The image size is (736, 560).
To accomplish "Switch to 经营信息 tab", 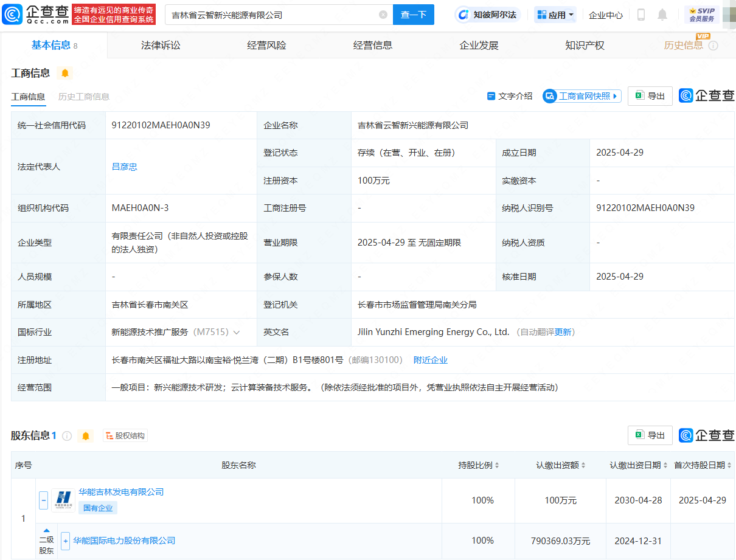I will click(372, 45).
